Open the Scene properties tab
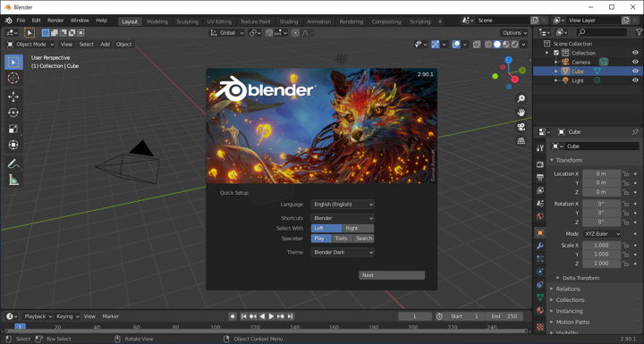The image size is (644, 344). (x=540, y=204)
